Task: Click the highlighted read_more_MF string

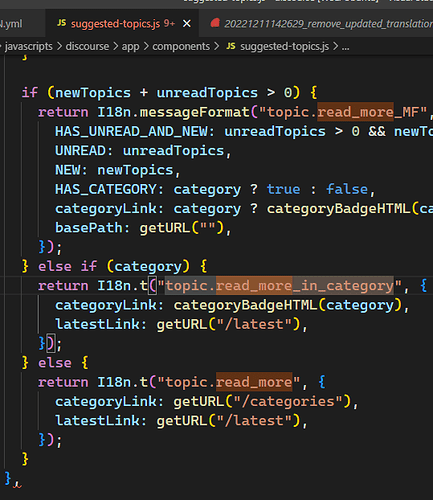Action: (355, 112)
